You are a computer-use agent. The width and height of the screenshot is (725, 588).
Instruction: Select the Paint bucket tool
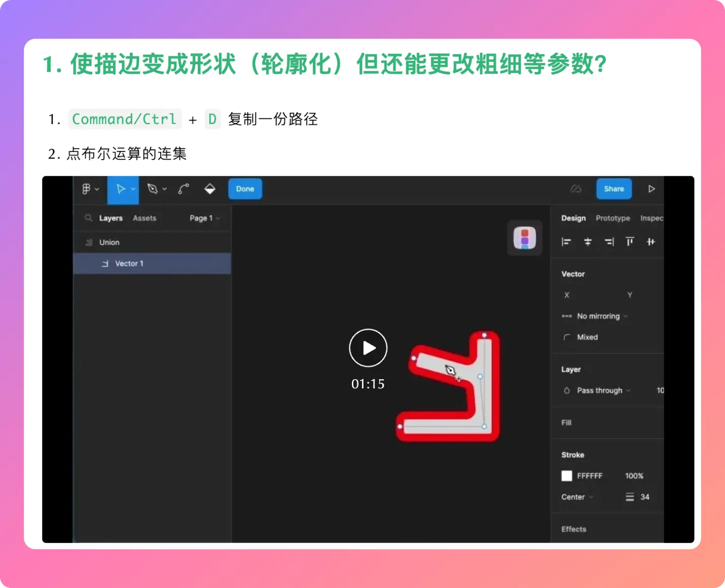[210, 189]
